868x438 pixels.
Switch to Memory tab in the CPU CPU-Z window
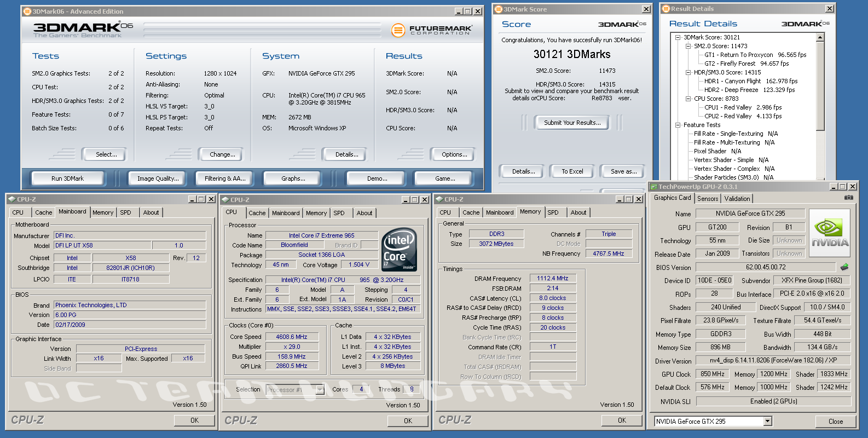316,213
